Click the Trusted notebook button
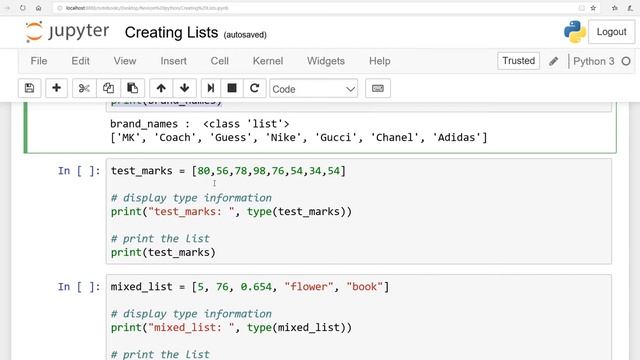This screenshot has width=640, height=360. (x=518, y=61)
